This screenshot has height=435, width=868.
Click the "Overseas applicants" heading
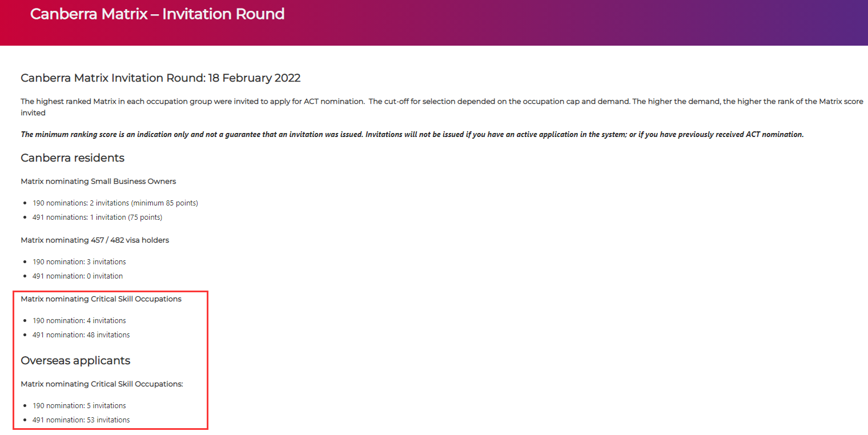point(75,361)
